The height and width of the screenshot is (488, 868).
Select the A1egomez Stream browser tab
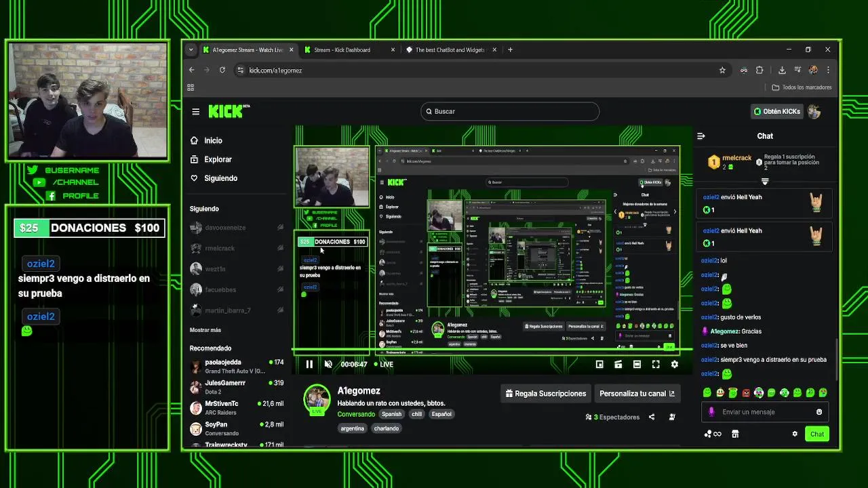pyautogui.click(x=248, y=50)
